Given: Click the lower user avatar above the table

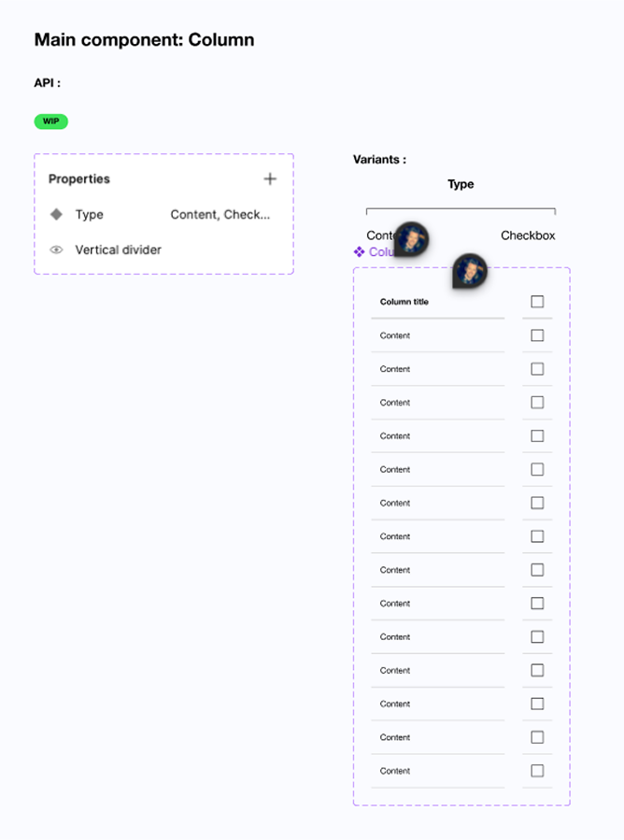Looking at the screenshot, I should point(471,271).
